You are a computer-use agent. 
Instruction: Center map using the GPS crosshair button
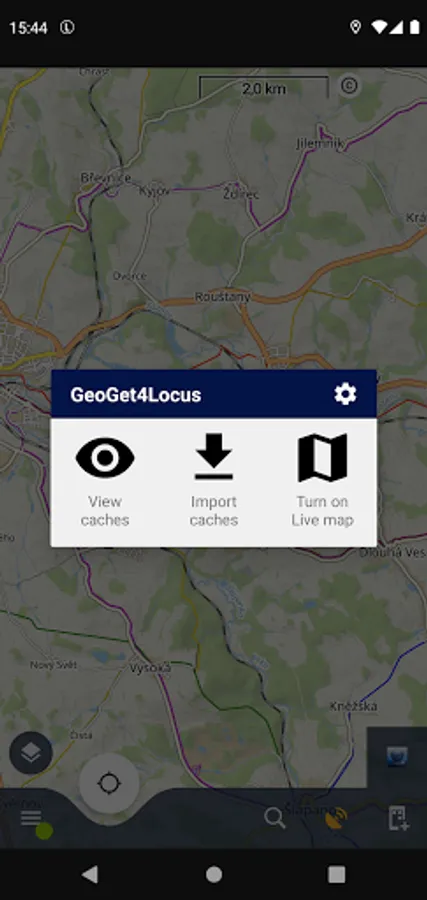click(109, 783)
